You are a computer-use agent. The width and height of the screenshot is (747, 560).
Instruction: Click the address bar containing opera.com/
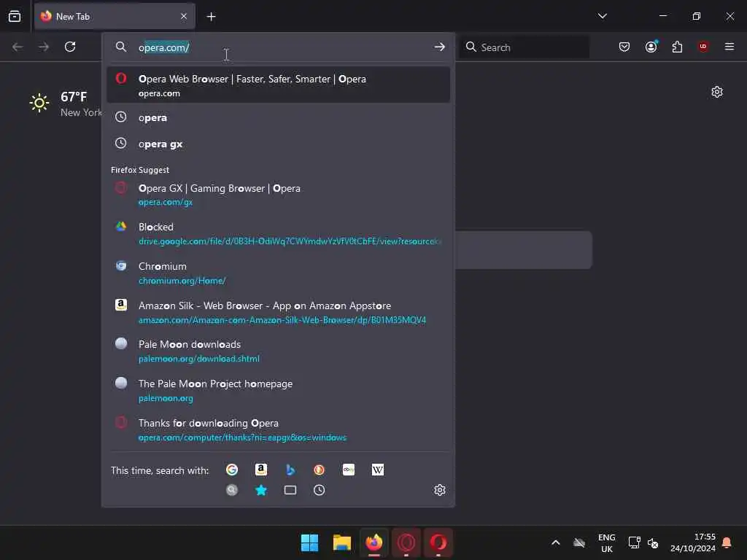click(278, 47)
